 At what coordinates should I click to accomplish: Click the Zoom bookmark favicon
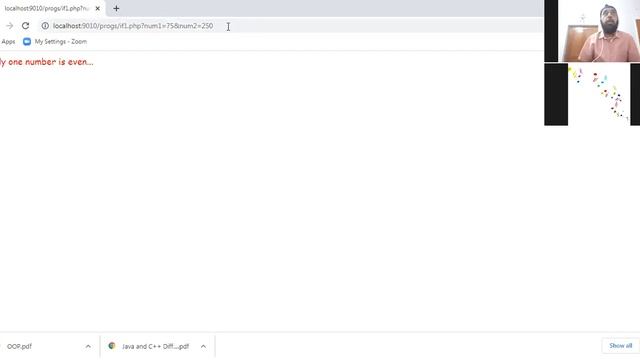[27, 42]
